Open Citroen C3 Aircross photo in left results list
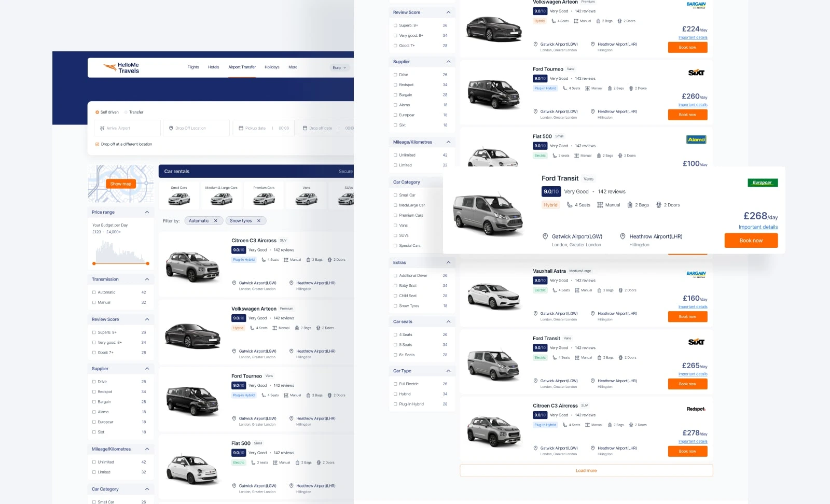This screenshot has height=504, width=830. 192,267
